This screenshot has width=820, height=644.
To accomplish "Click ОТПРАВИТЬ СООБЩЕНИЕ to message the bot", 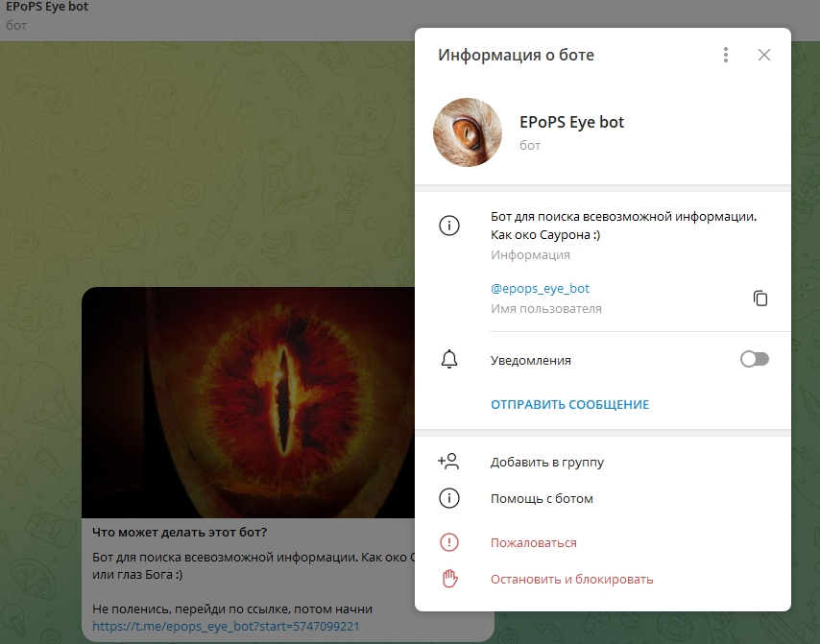I will (x=569, y=405).
